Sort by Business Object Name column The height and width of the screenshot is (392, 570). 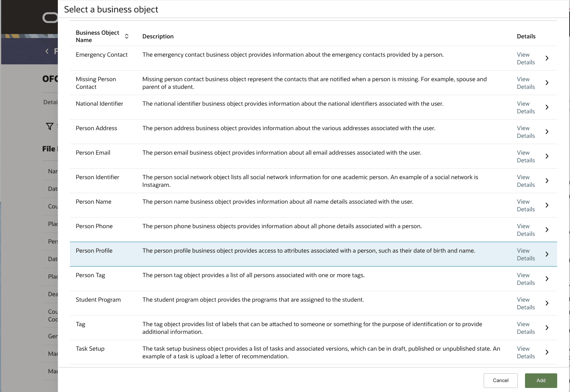coord(127,36)
